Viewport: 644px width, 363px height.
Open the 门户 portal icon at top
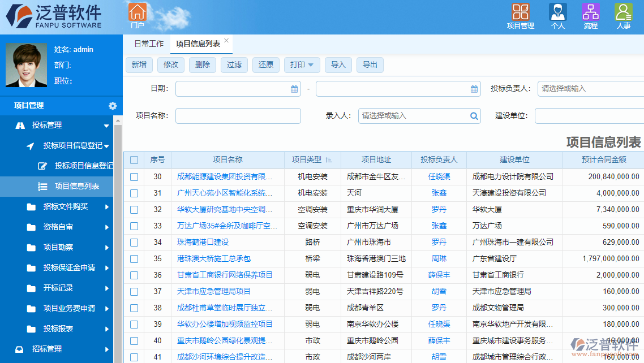(138, 12)
